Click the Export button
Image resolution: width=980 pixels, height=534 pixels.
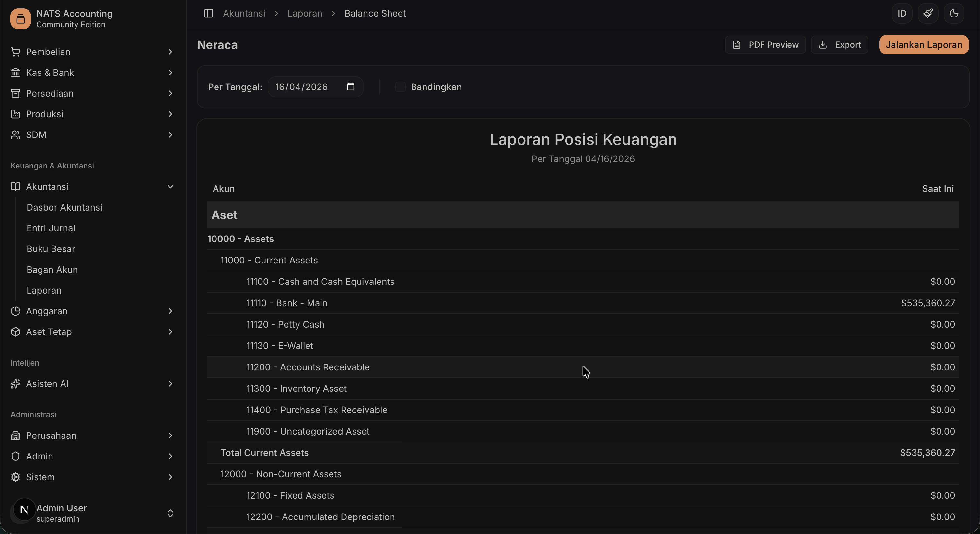point(839,45)
